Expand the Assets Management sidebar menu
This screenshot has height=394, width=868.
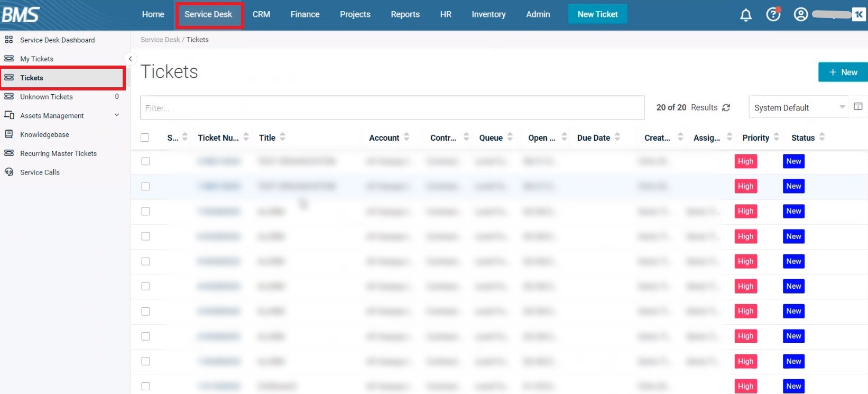click(x=116, y=115)
